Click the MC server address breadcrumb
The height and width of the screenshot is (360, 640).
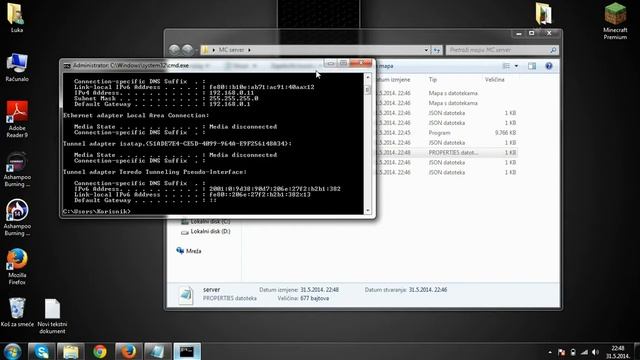231,50
